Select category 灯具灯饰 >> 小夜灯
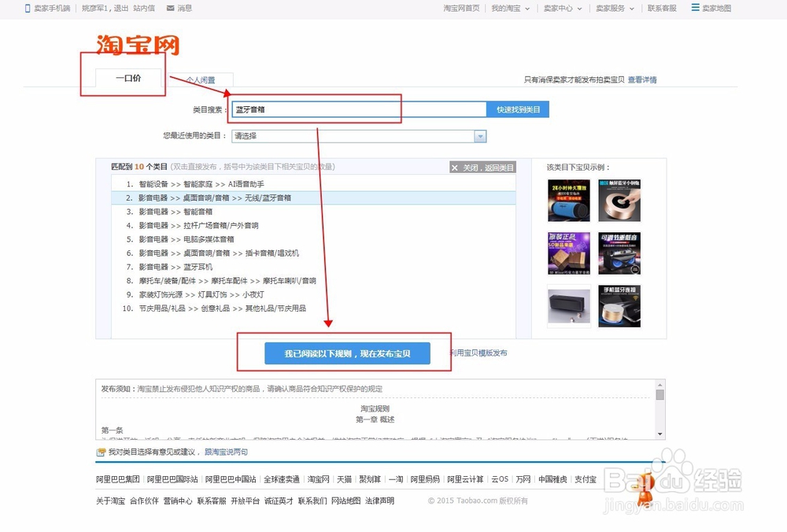This screenshot has height=532, width=787. click(x=314, y=294)
